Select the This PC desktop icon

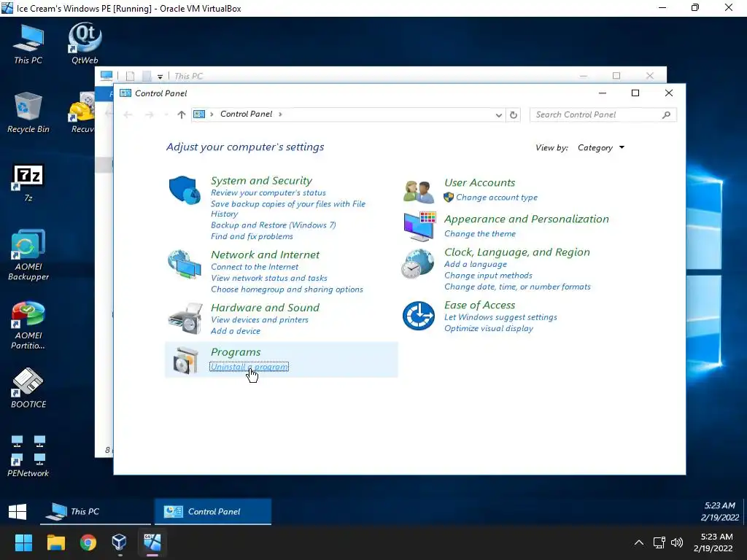click(28, 44)
